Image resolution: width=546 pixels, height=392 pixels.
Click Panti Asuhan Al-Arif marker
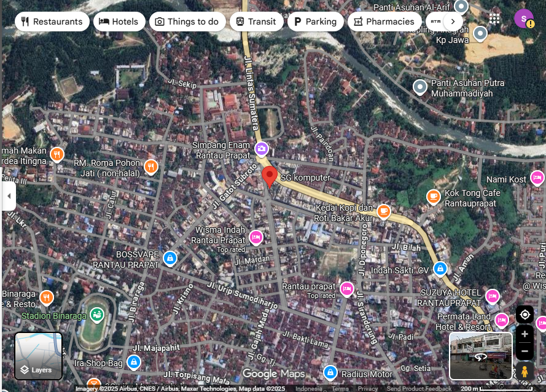[x=461, y=6]
